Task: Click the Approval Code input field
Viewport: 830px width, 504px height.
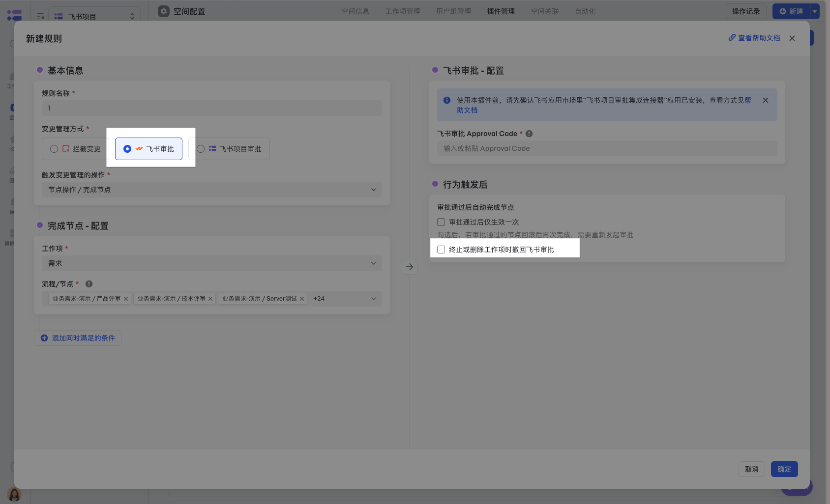Action: pos(607,148)
